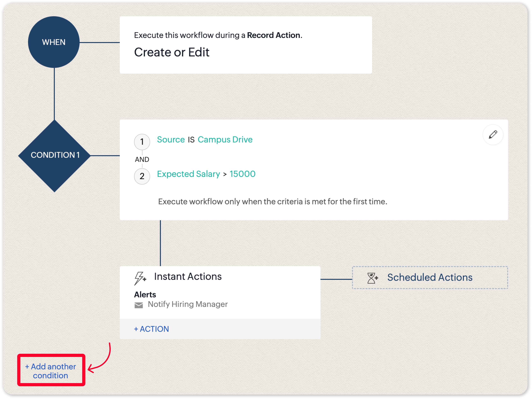Click the 15000 salary value

tap(242, 174)
